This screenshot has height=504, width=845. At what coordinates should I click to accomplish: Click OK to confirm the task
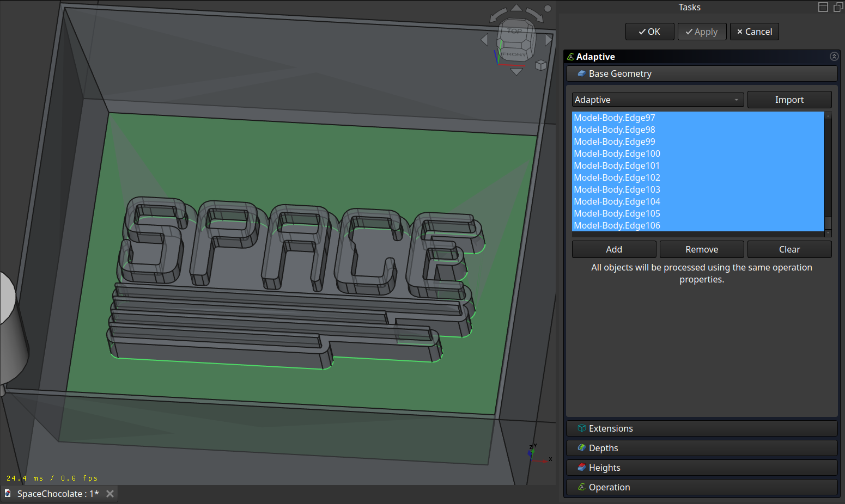(x=649, y=32)
